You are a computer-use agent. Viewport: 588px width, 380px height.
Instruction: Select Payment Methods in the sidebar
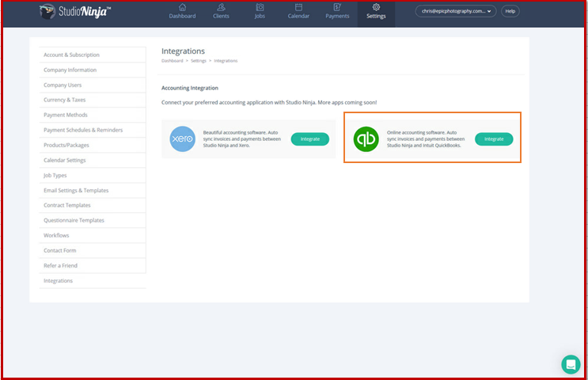(x=93, y=115)
